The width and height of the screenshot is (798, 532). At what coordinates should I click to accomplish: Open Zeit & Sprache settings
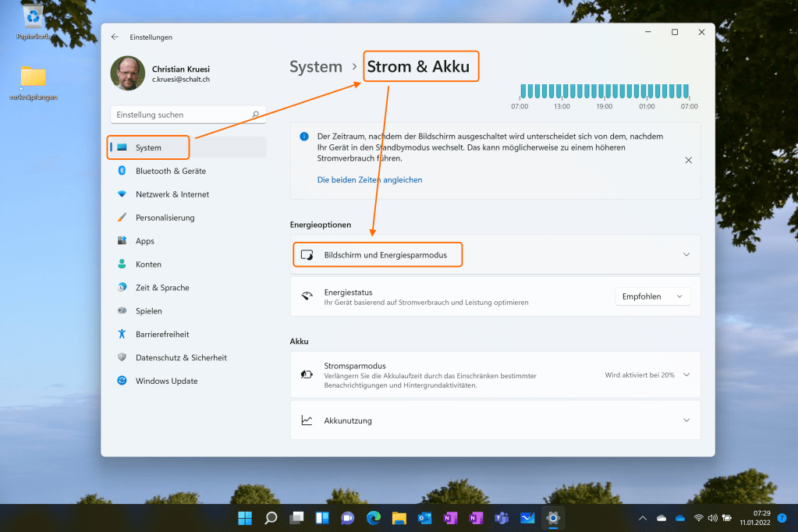coord(162,288)
